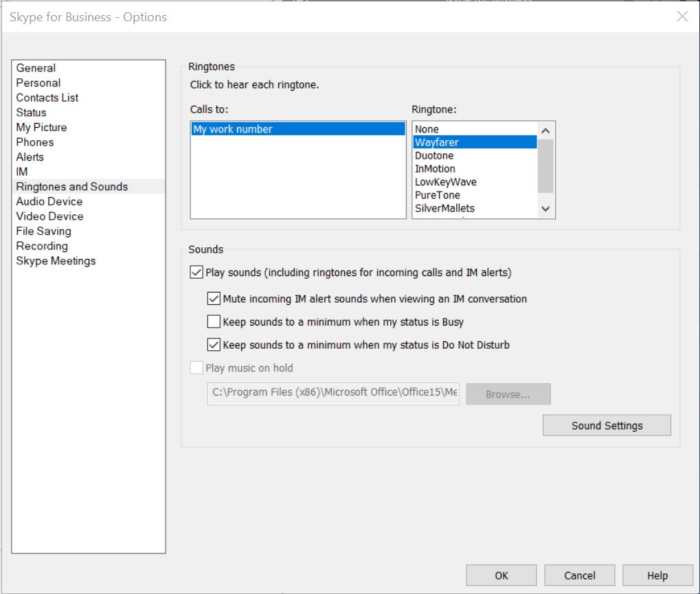Click the Browse button

508,394
